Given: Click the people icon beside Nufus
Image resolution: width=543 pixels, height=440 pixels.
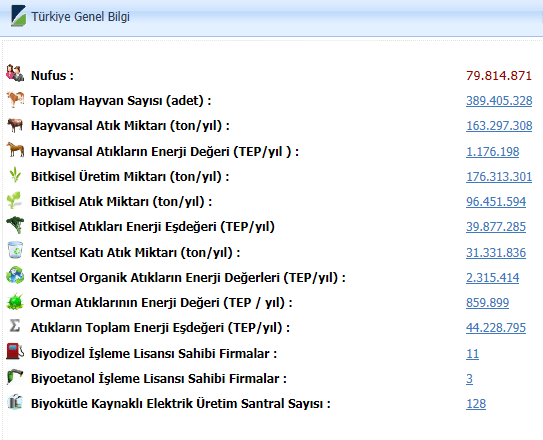Looking at the screenshot, I should 15,73.
